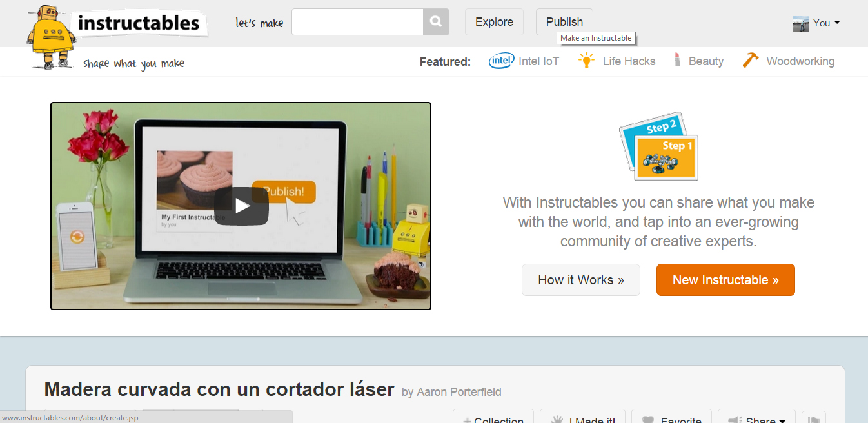Open the You account dropdown
The image size is (868, 423).
click(x=826, y=23)
